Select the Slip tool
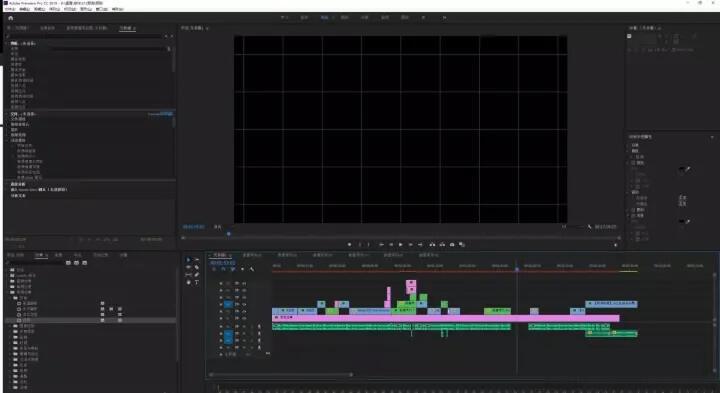Image resolution: width=720 pixels, height=393 pixels. [188, 275]
